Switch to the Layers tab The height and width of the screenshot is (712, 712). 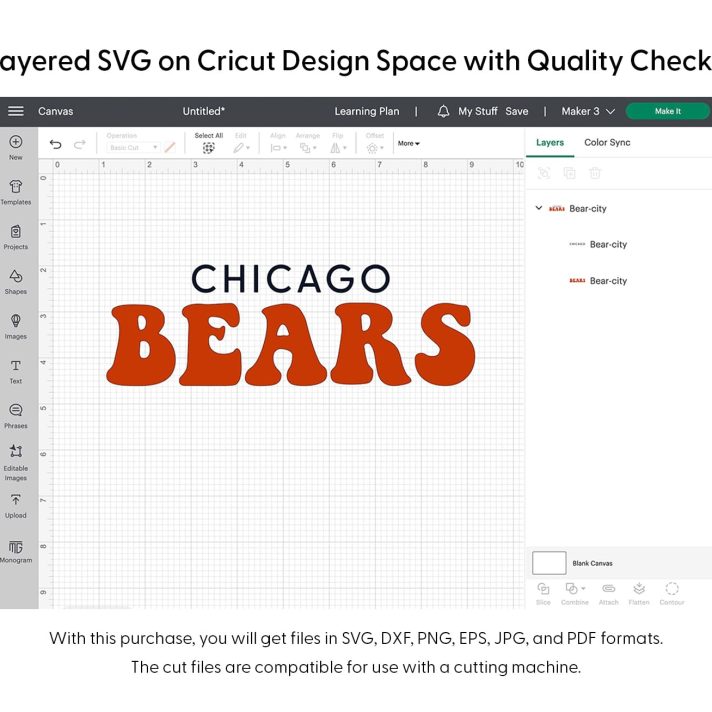point(550,143)
